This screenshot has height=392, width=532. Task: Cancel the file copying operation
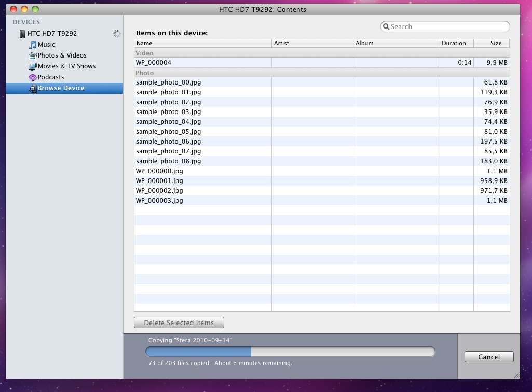(489, 357)
